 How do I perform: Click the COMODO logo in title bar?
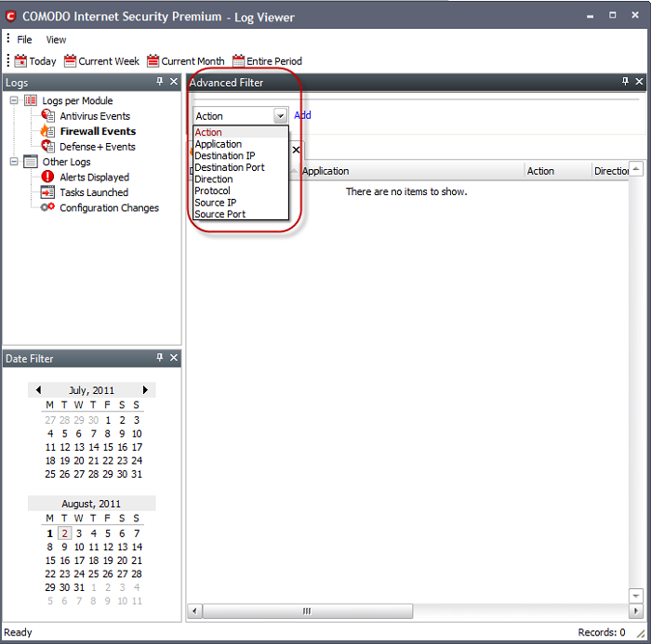[11, 16]
